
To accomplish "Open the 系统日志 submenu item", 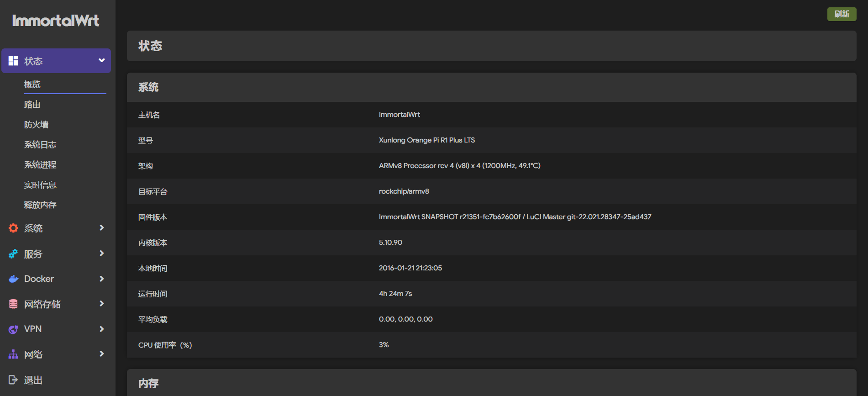I will [x=40, y=145].
